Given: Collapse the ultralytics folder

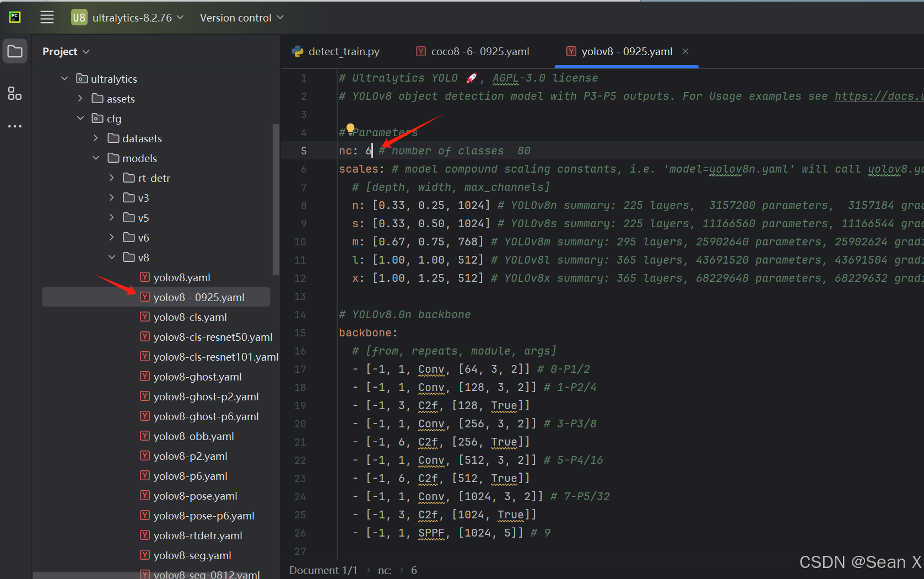Looking at the screenshot, I should pyautogui.click(x=64, y=78).
